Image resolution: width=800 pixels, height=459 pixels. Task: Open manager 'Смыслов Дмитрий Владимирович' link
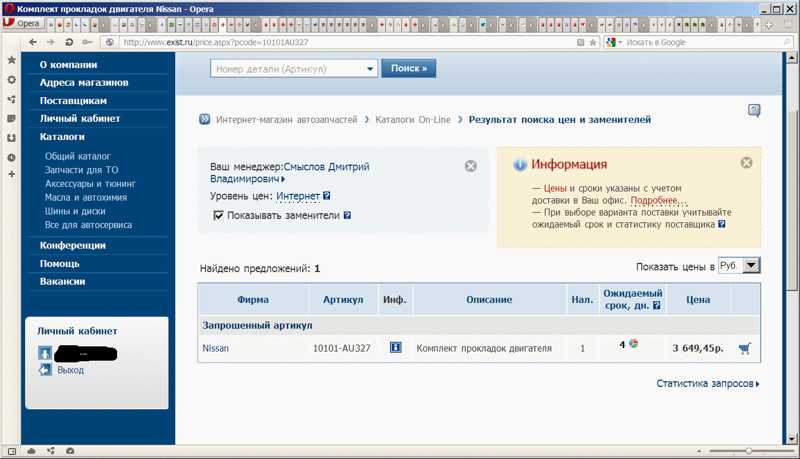(x=290, y=173)
